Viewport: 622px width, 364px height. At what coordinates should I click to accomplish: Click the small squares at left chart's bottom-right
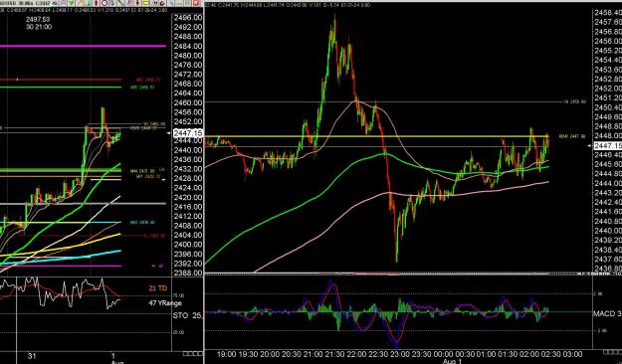tap(193, 353)
